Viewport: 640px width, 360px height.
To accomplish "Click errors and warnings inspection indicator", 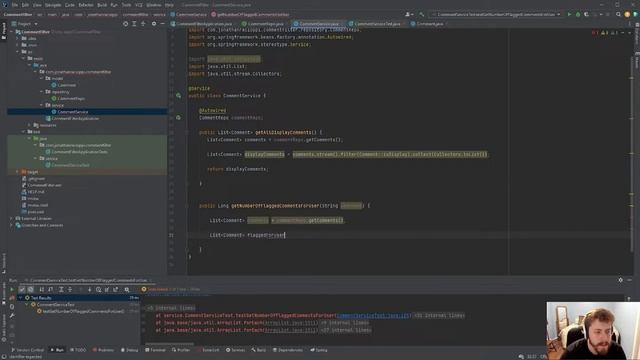I will [606, 33].
